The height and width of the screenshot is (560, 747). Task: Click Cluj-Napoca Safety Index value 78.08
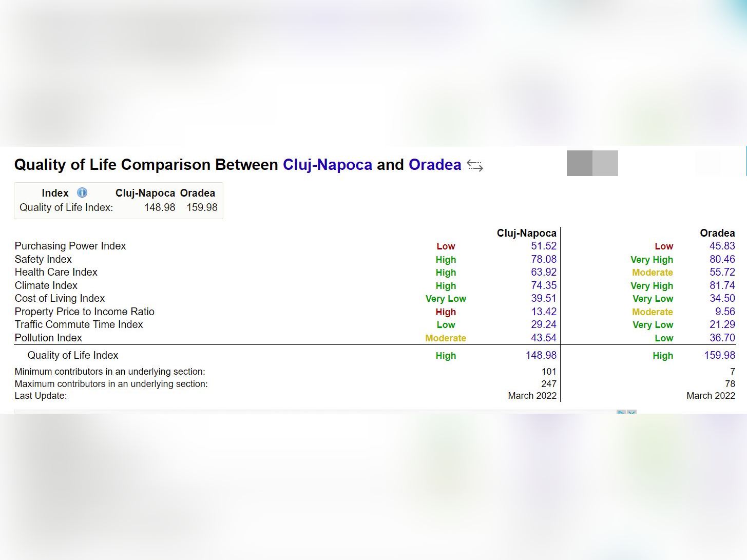coord(543,259)
